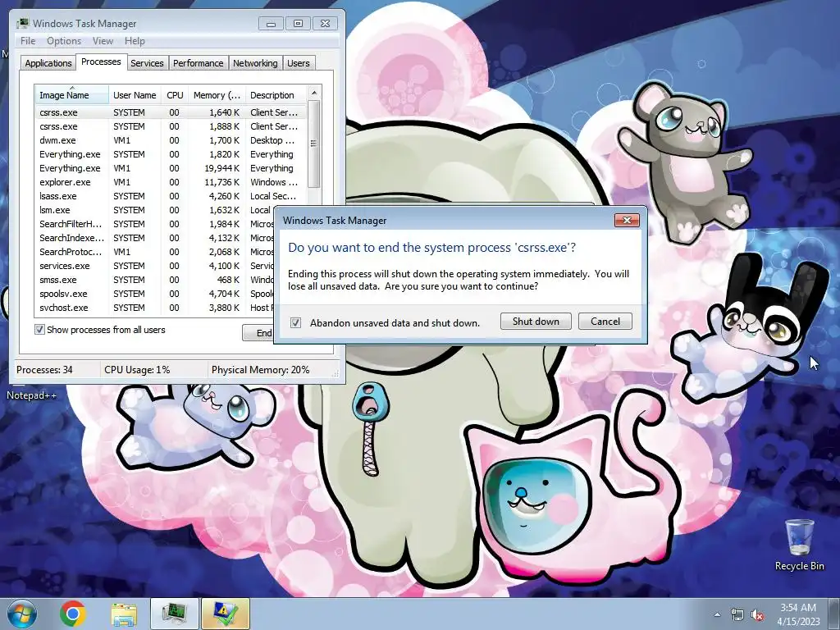
Task: Click process list scrollbar up arrow
Action: [x=314, y=93]
